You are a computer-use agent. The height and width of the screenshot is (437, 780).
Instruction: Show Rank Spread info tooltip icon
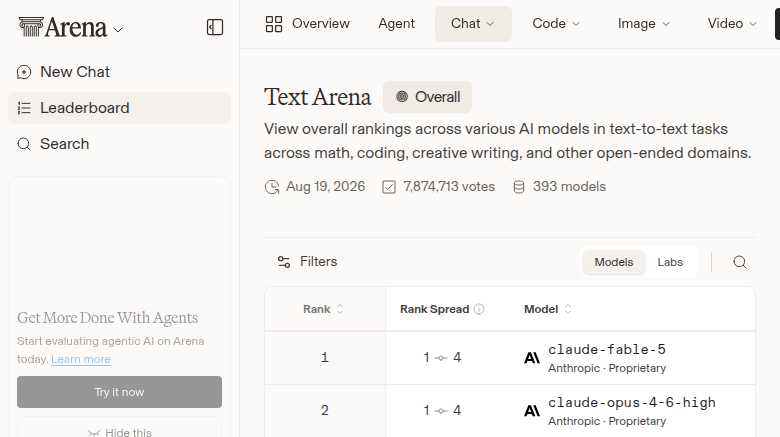click(479, 309)
